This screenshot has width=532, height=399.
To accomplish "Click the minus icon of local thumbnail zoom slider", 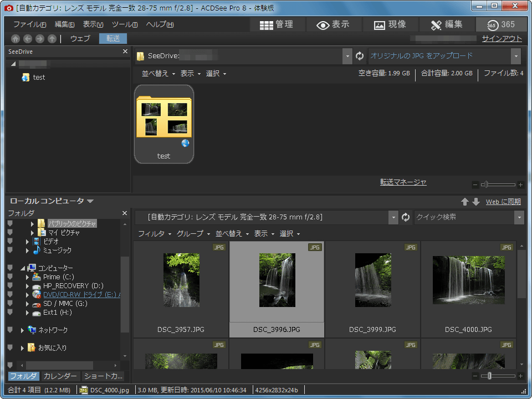I will [475, 376].
